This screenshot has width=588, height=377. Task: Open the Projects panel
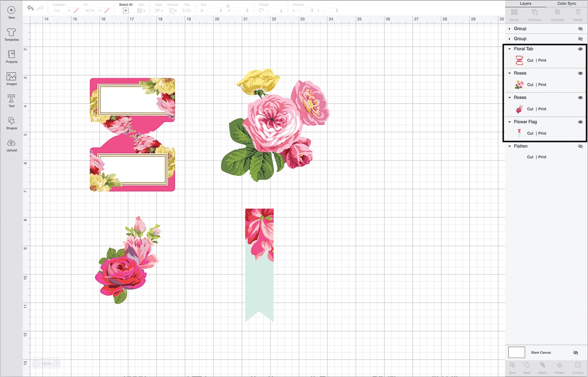11,55
